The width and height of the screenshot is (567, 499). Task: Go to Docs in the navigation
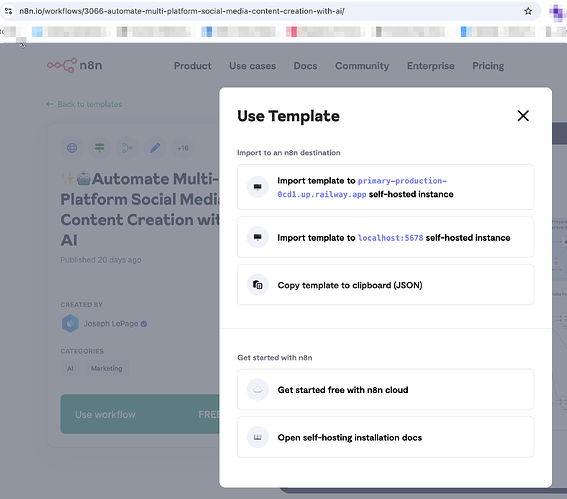pos(305,66)
